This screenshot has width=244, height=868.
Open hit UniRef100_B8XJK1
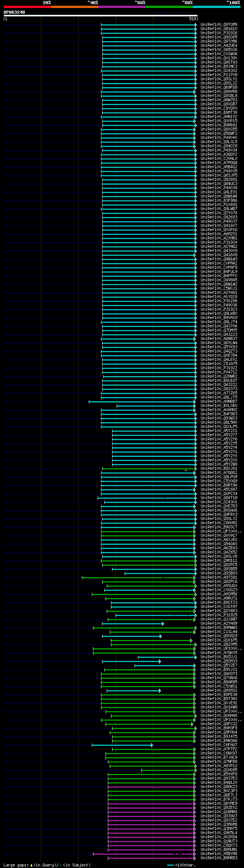tap(219, 469)
